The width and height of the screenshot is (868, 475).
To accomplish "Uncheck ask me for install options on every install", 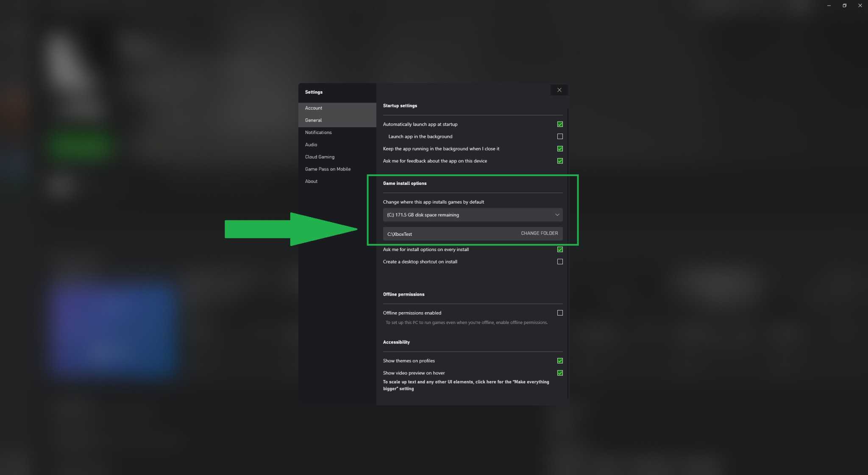I will tap(559, 249).
